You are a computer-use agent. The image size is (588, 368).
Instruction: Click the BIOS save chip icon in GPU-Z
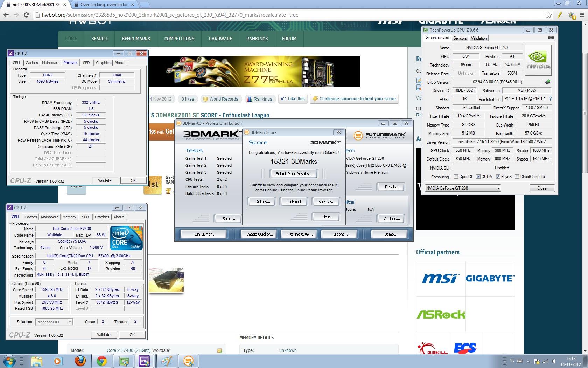[548, 82]
